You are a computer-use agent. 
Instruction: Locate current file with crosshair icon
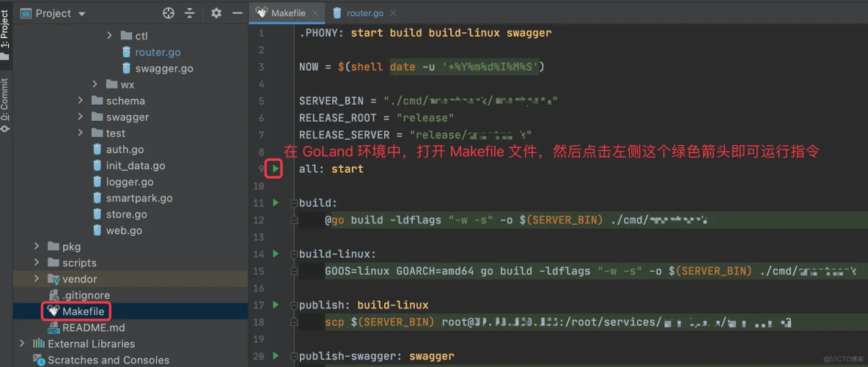(x=169, y=12)
